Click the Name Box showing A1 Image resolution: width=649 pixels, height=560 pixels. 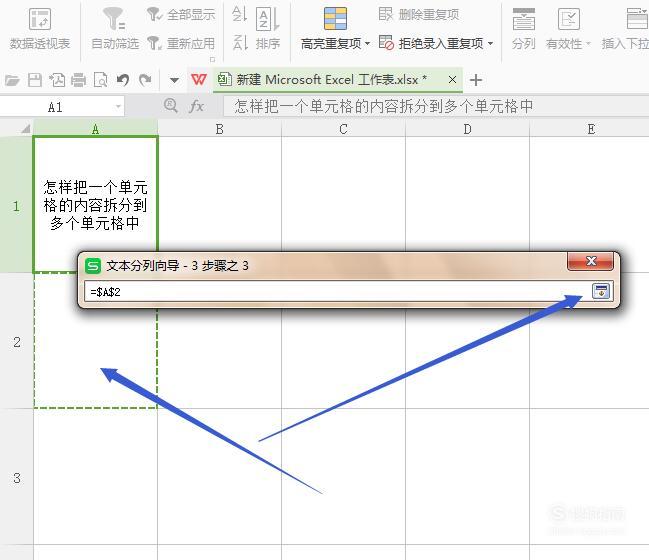click(x=55, y=107)
